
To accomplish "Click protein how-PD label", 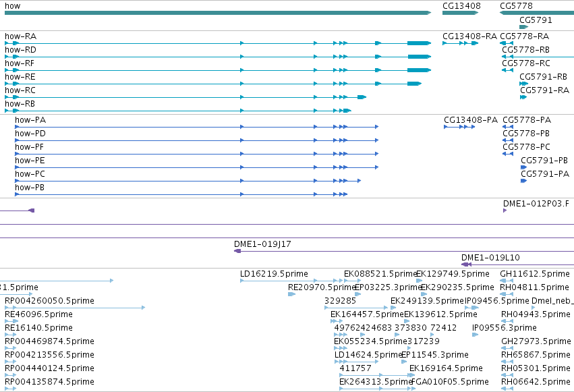I will tap(30, 134).
